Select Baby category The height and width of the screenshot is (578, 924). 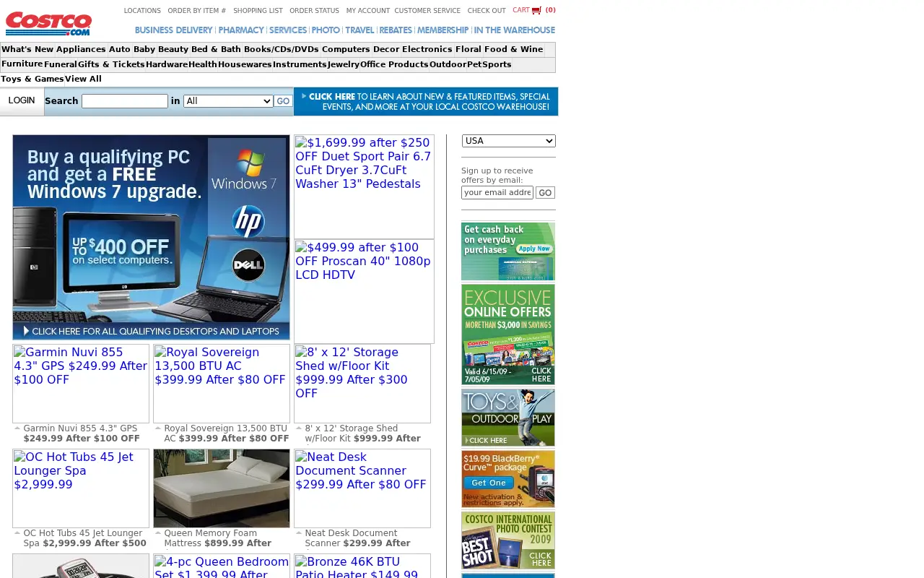coord(144,50)
